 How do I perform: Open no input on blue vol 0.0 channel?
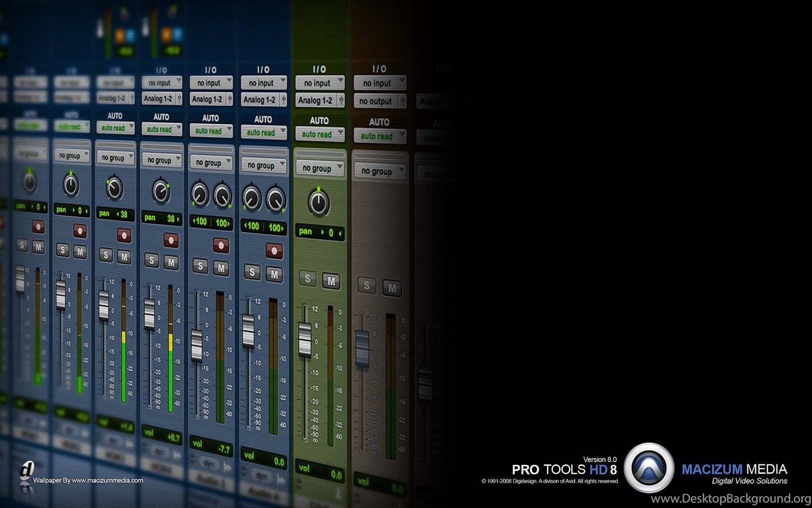tap(264, 83)
